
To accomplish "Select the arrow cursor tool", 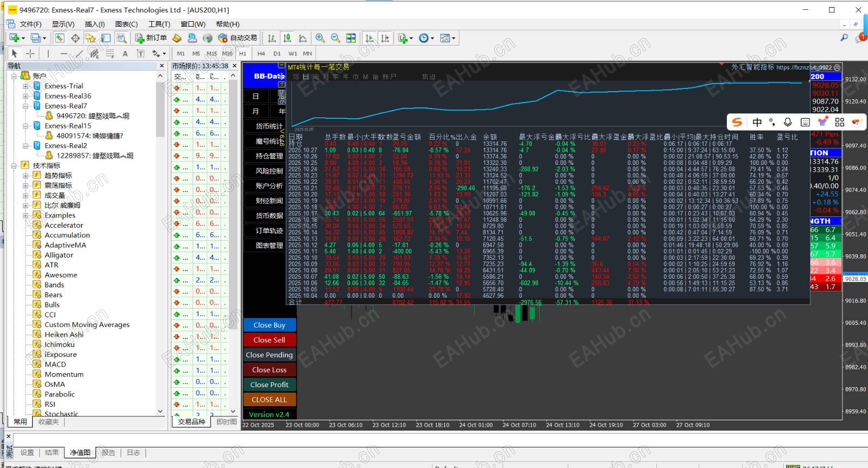I will tap(15, 53).
